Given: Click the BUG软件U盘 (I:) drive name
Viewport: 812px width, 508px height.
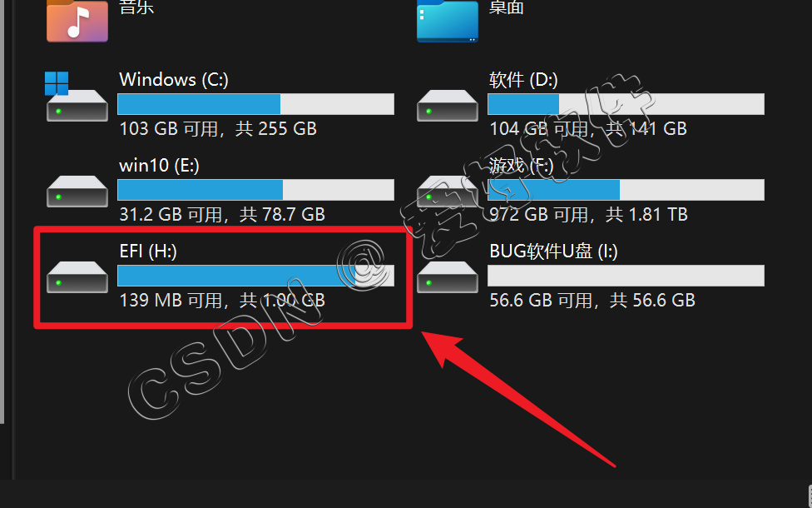Looking at the screenshot, I should point(553,252).
